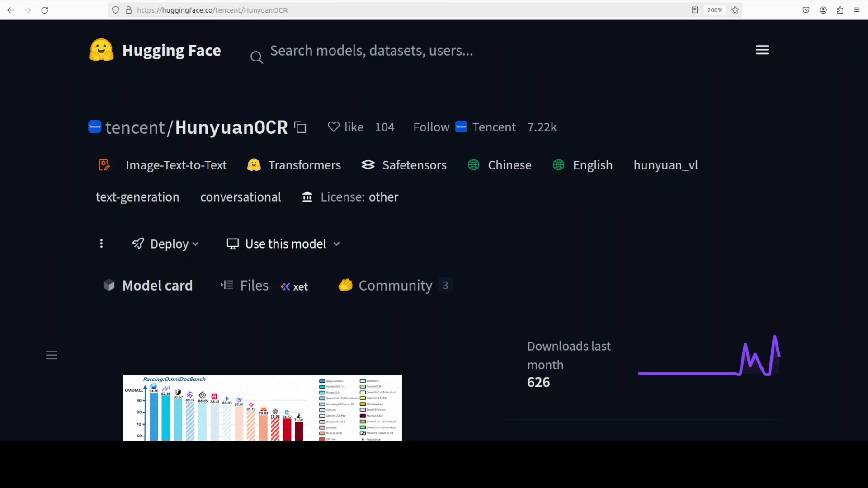Click the Safetensors library icon
Screen dimensions: 868x488
[x=368, y=165]
